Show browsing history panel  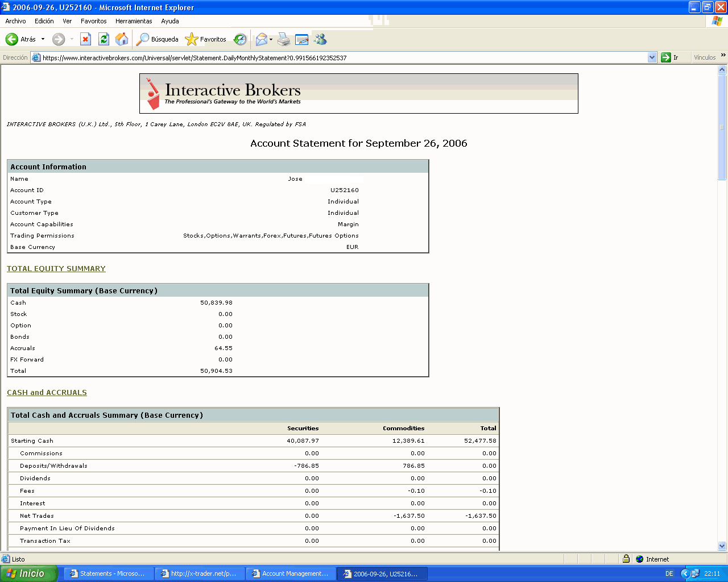point(240,39)
